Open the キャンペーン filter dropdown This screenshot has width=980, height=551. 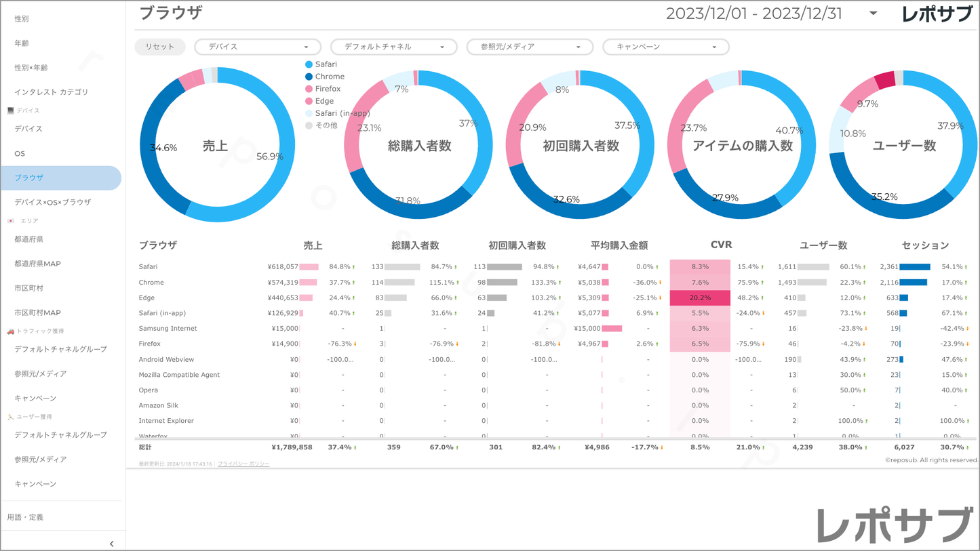click(x=665, y=47)
